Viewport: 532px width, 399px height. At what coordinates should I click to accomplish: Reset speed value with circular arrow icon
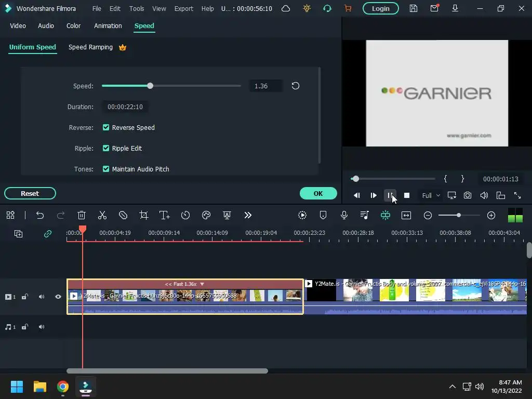point(296,86)
